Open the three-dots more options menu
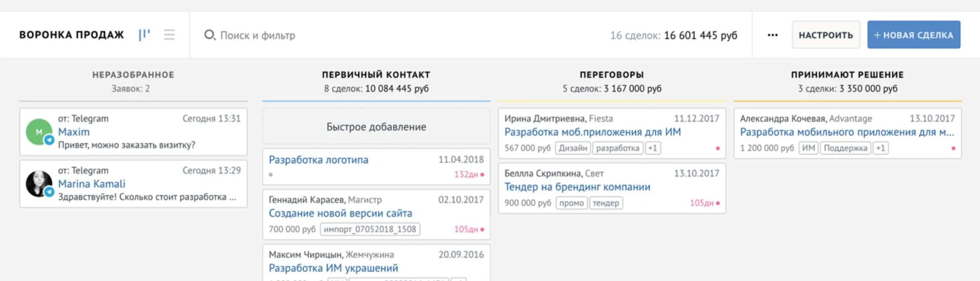Viewport: 980px width, 281px height. click(773, 35)
